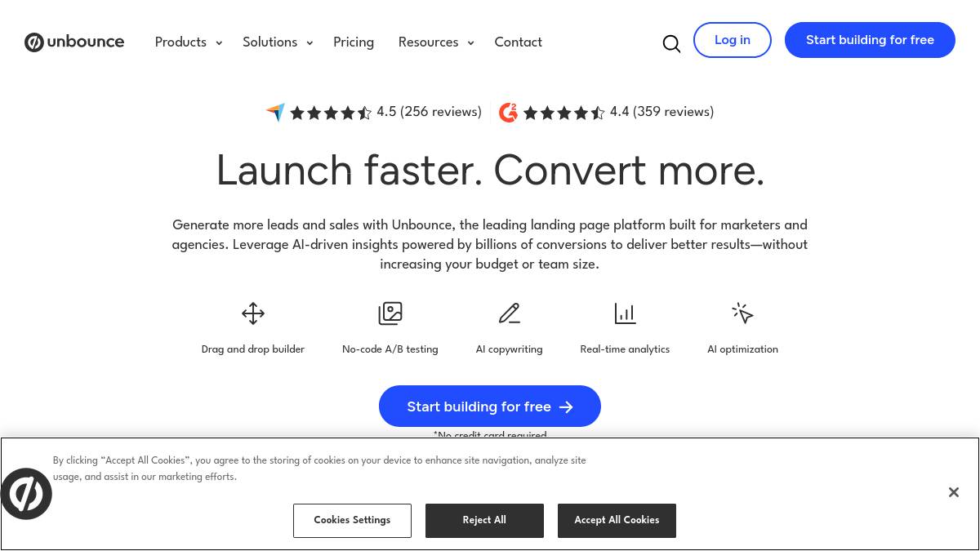Click the hero Start building for free button
Viewport: 980px width, 551px height.
pos(490,407)
